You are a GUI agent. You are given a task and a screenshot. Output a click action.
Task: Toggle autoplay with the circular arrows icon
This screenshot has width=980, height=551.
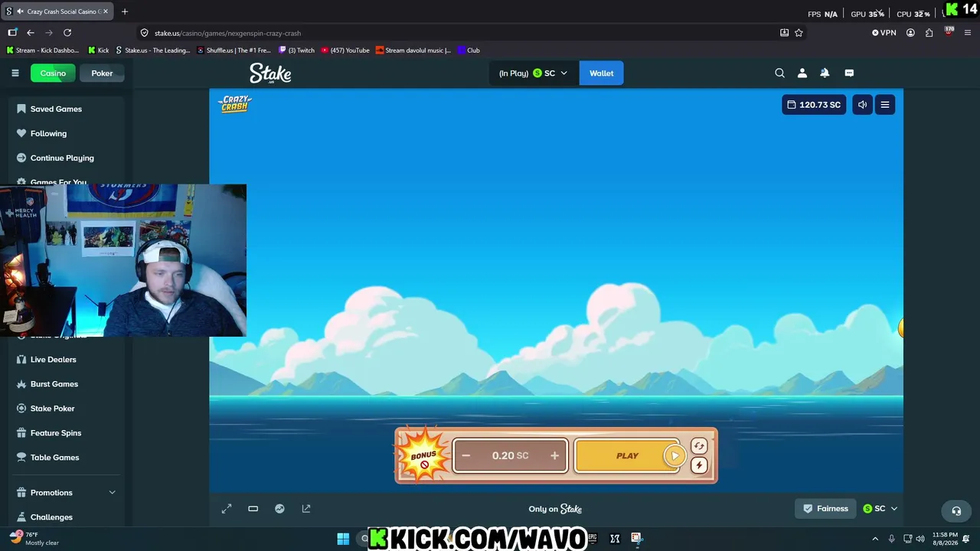698,446
